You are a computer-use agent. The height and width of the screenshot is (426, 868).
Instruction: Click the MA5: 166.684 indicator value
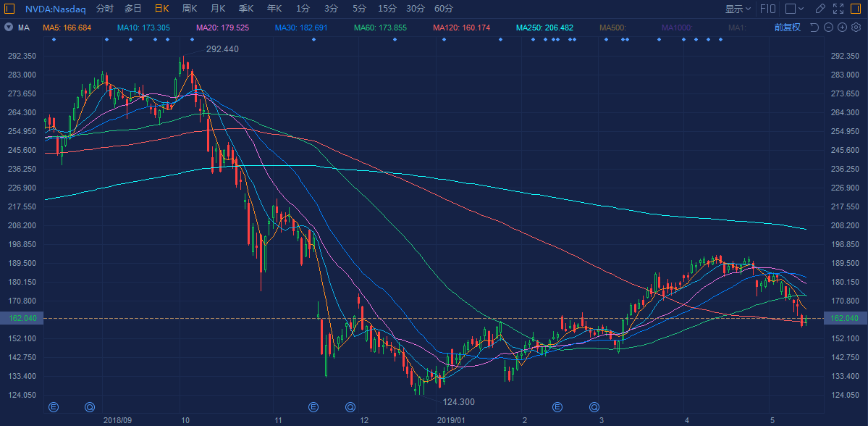[x=67, y=28]
